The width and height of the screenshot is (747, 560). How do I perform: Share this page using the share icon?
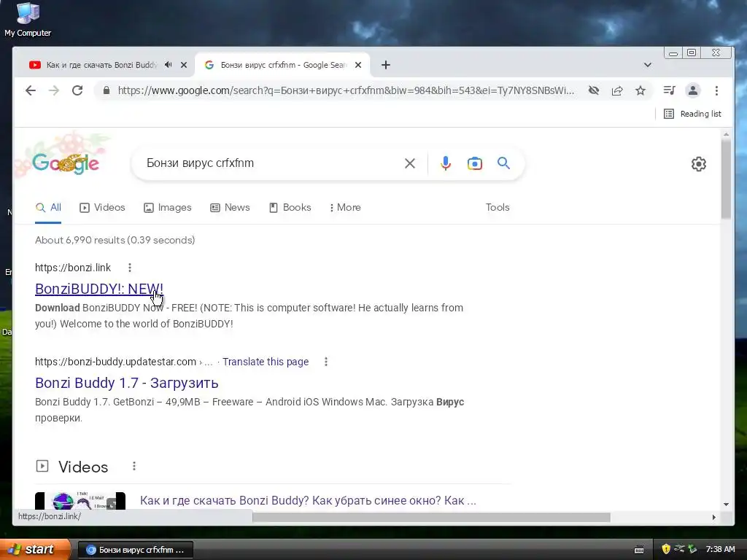pos(617,90)
